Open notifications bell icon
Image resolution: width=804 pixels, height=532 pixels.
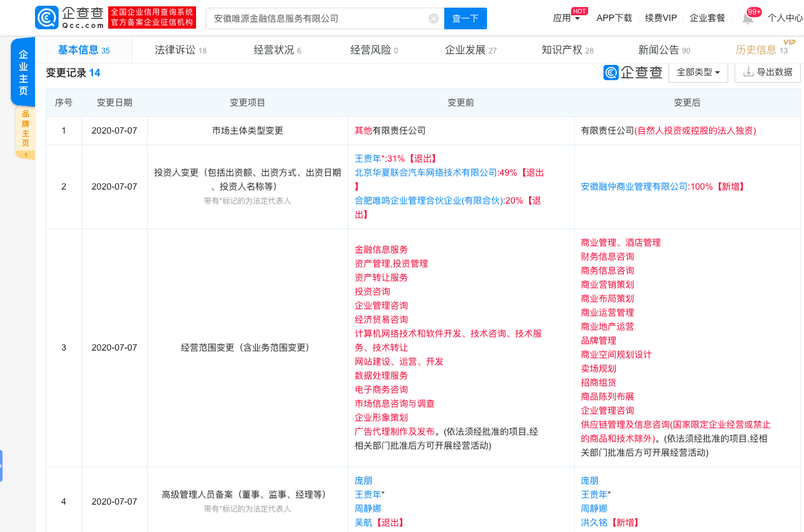[x=748, y=18]
